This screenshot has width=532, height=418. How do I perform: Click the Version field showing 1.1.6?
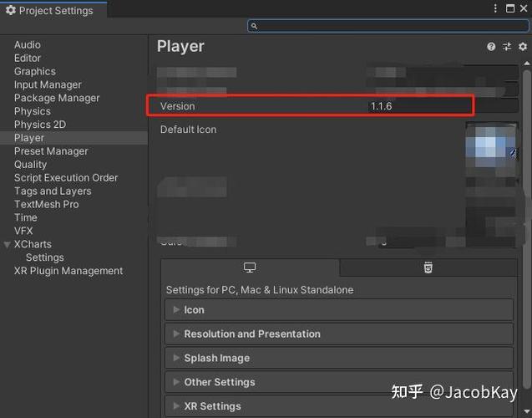click(420, 106)
